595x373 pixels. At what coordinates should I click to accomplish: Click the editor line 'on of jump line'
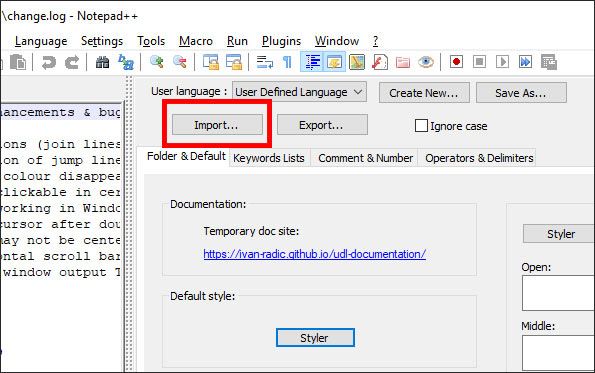61,160
